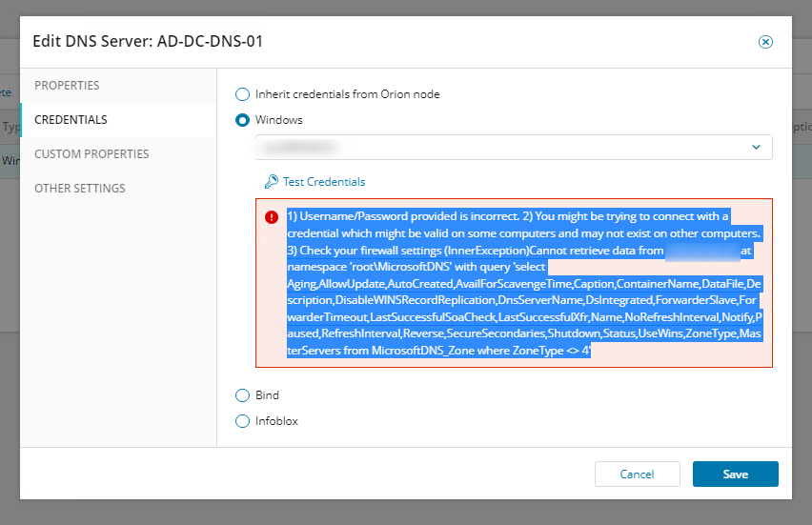Open the Other Settings tab

click(x=118, y=188)
